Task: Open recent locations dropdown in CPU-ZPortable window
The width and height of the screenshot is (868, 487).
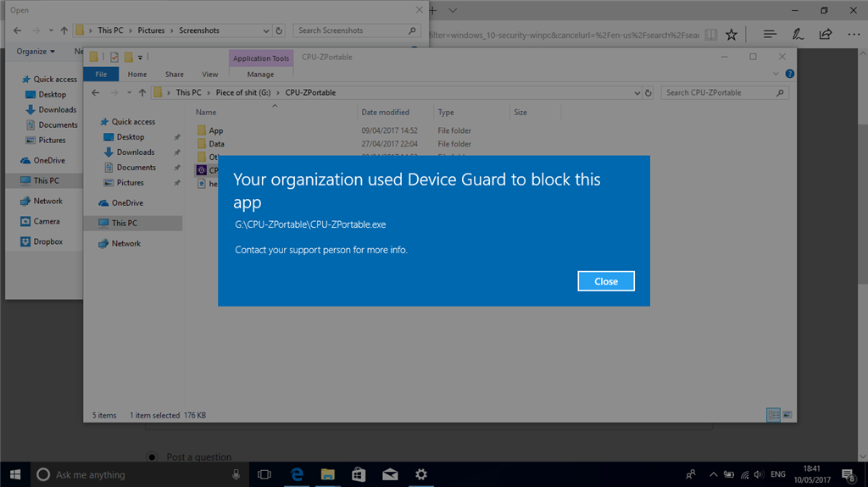Action: point(129,92)
